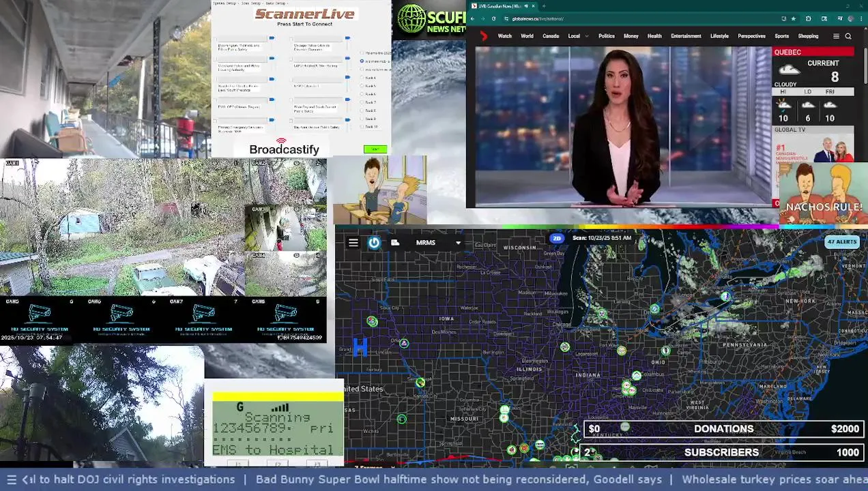
Task: Click the Nachos Rule cartoon thumbnail
Action: click(822, 194)
